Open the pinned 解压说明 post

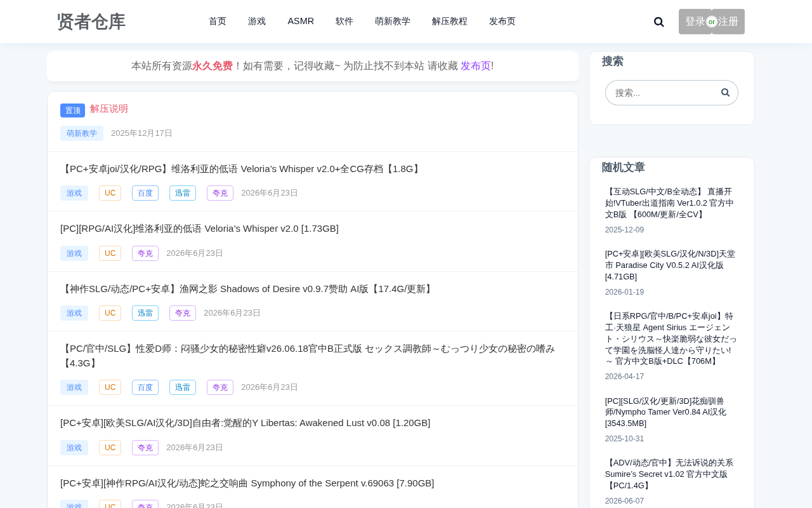[109, 109]
